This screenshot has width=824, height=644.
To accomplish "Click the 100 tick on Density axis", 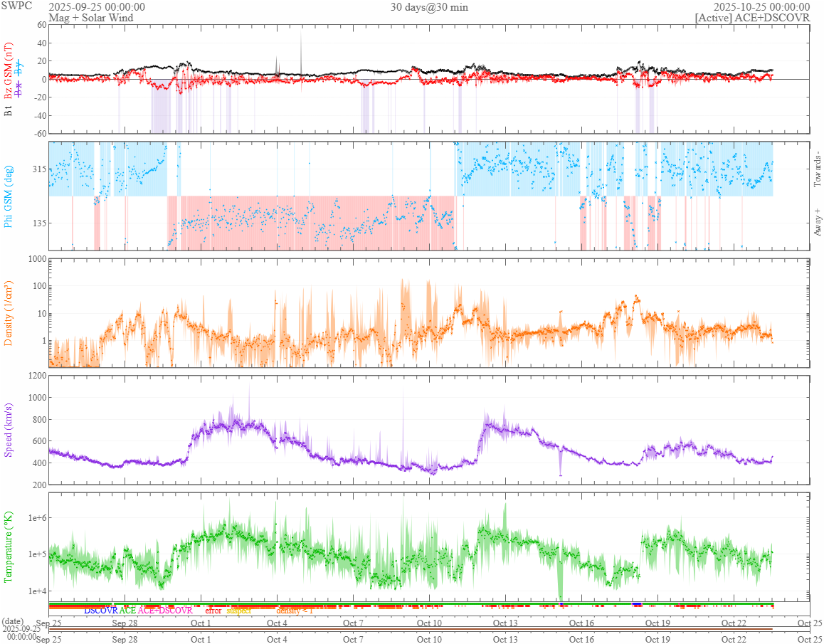I will point(39,286).
